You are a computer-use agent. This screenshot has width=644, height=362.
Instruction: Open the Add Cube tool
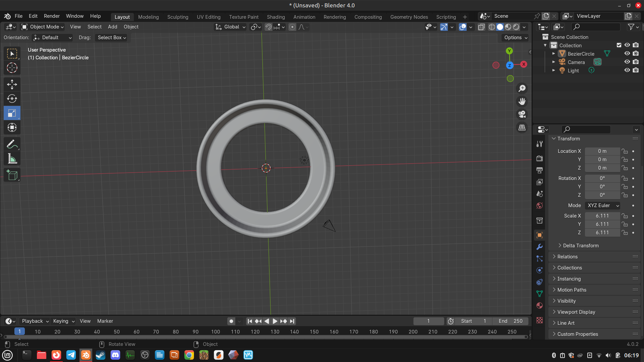(12, 175)
